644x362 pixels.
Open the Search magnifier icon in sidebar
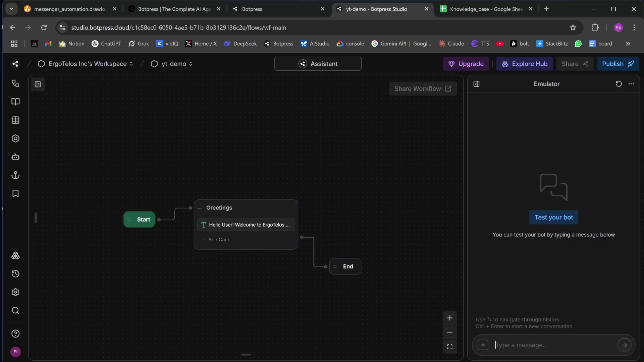point(15,311)
